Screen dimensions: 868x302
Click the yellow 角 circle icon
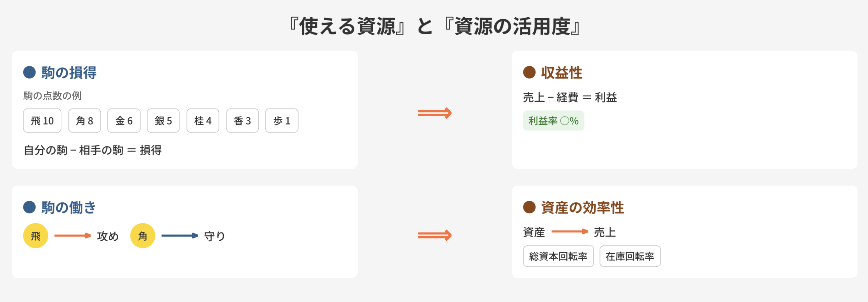(x=143, y=236)
